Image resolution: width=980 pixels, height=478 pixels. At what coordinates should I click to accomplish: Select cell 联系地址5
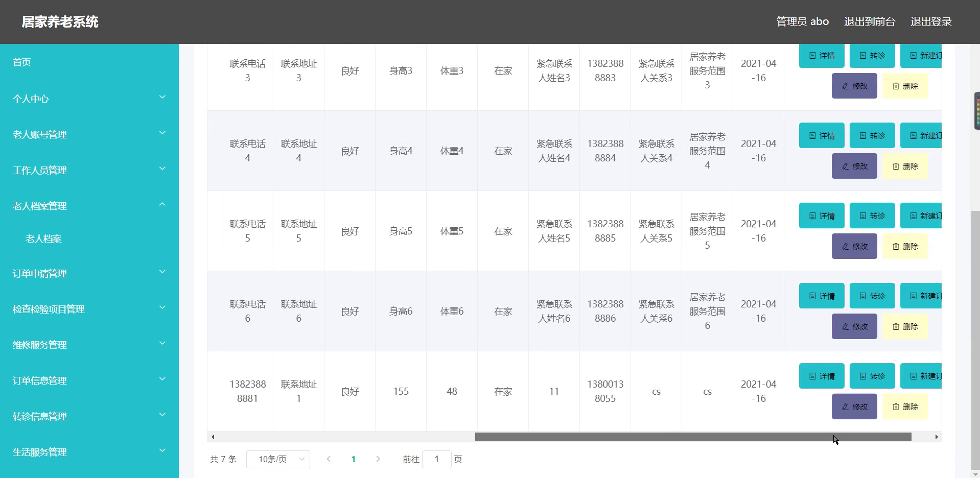pos(298,231)
